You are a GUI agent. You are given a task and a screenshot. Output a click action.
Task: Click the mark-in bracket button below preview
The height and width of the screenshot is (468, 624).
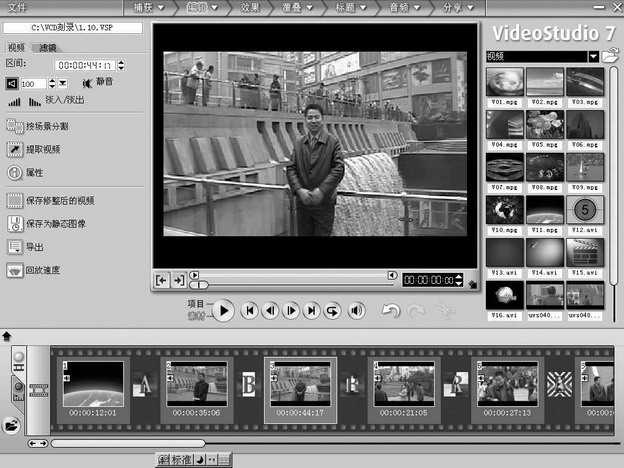click(162, 281)
